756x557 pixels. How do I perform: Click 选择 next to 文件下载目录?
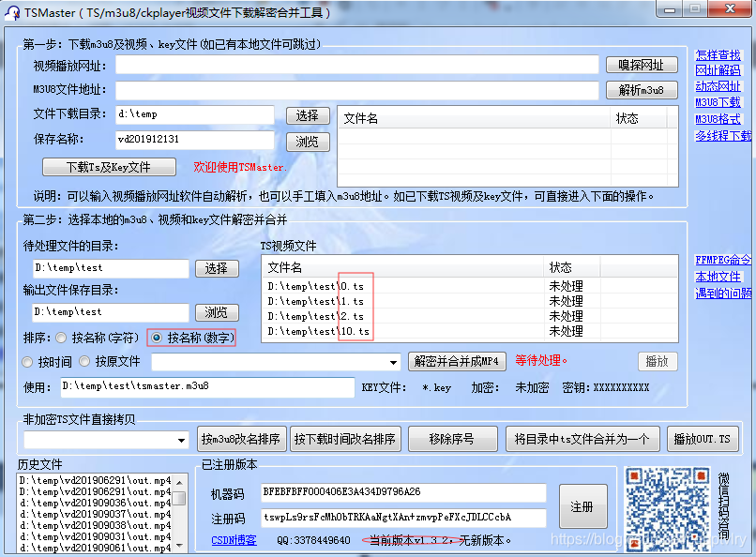click(x=308, y=115)
